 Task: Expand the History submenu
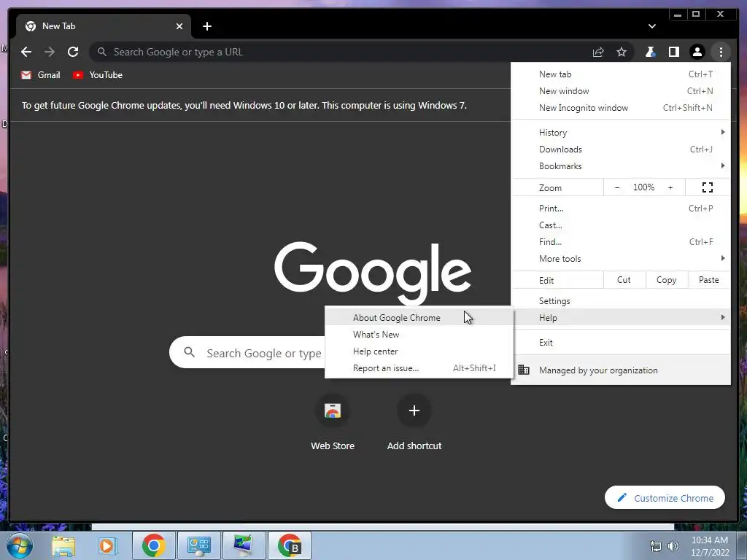621,133
